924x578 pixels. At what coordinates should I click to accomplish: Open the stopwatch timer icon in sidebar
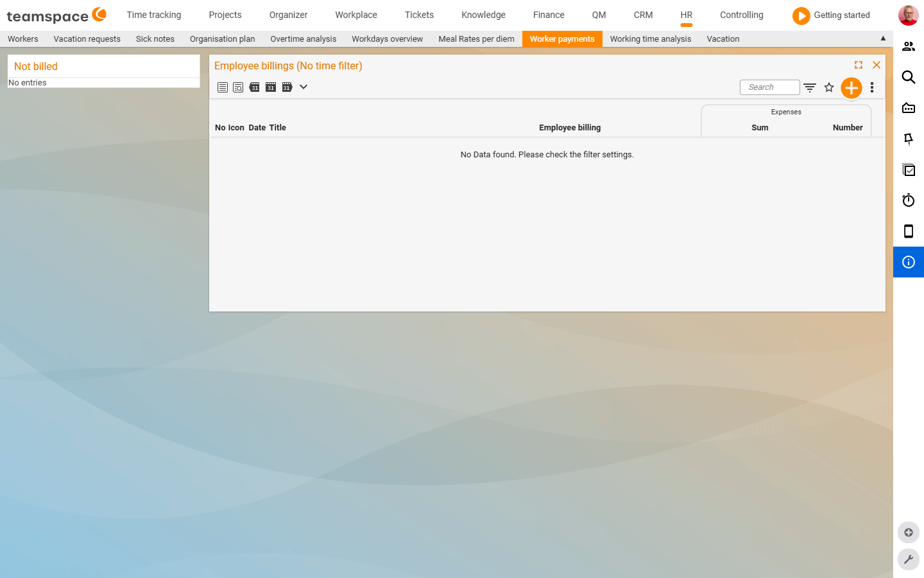(909, 200)
